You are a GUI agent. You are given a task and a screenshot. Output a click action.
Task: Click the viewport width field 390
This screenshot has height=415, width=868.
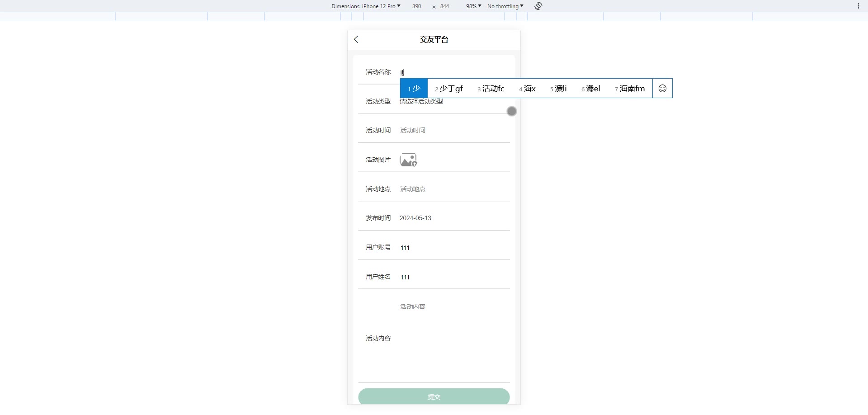[416, 6]
